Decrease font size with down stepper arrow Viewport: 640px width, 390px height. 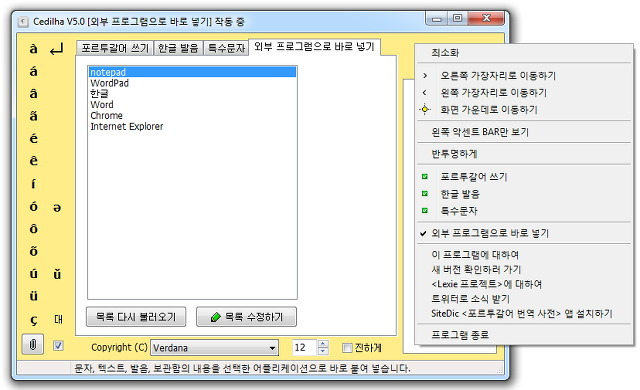[x=323, y=351]
